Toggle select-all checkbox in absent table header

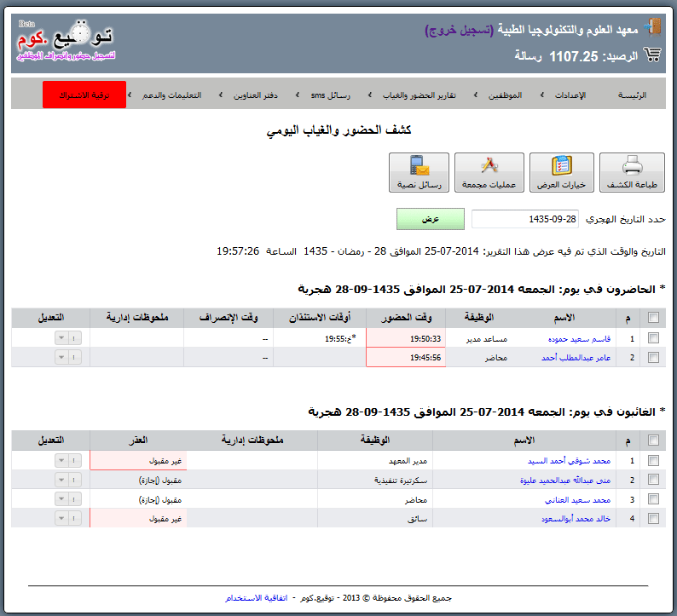[x=653, y=440]
